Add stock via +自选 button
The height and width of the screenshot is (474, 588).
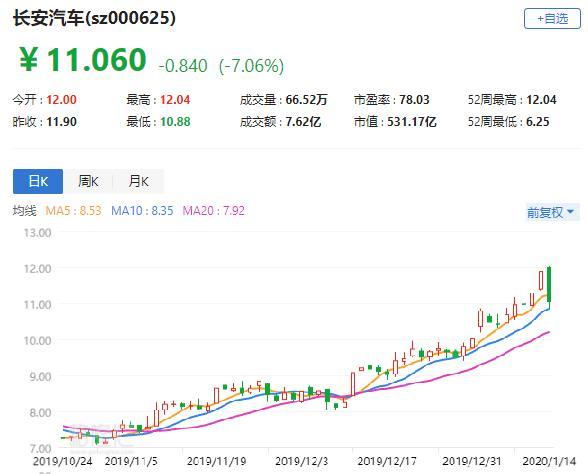(552, 18)
